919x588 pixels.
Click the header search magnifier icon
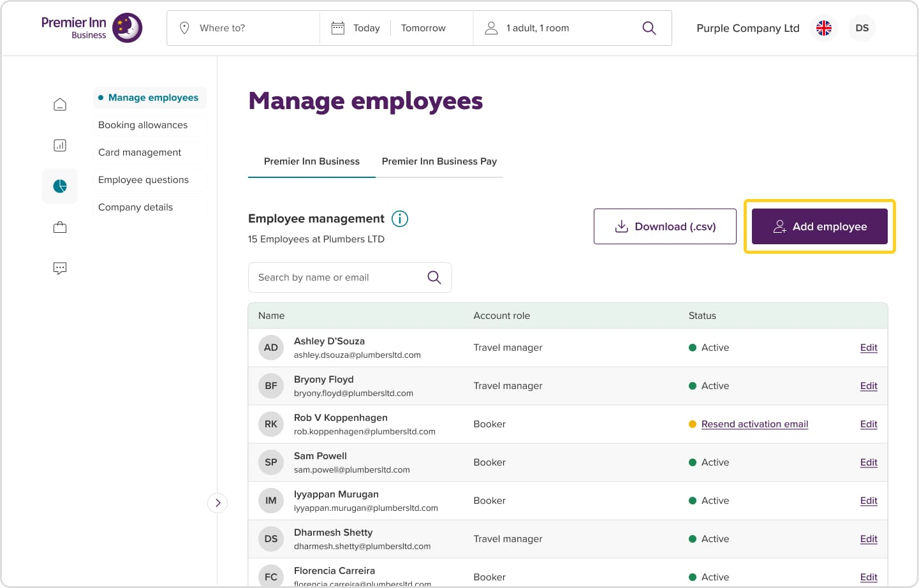point(649,28)
